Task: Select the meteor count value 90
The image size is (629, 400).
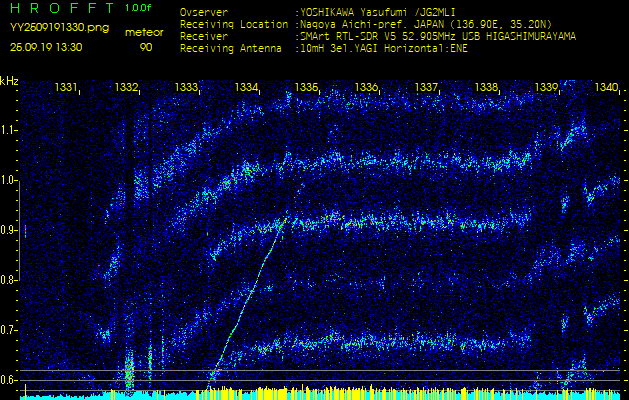Action: tap(146, 46)
